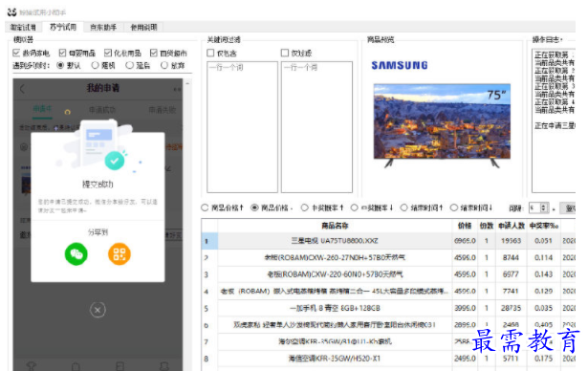Image resolution: width=588 pixels, height=371 pixels.
Task: Click the Samsung 75-inch TV preview image
Action: point(442,125)
